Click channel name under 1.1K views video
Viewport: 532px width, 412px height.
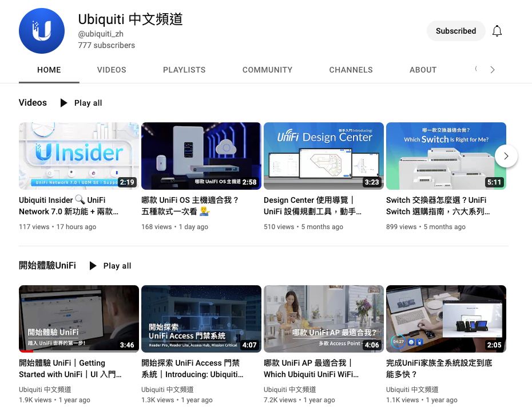click(x=412, y=390)
